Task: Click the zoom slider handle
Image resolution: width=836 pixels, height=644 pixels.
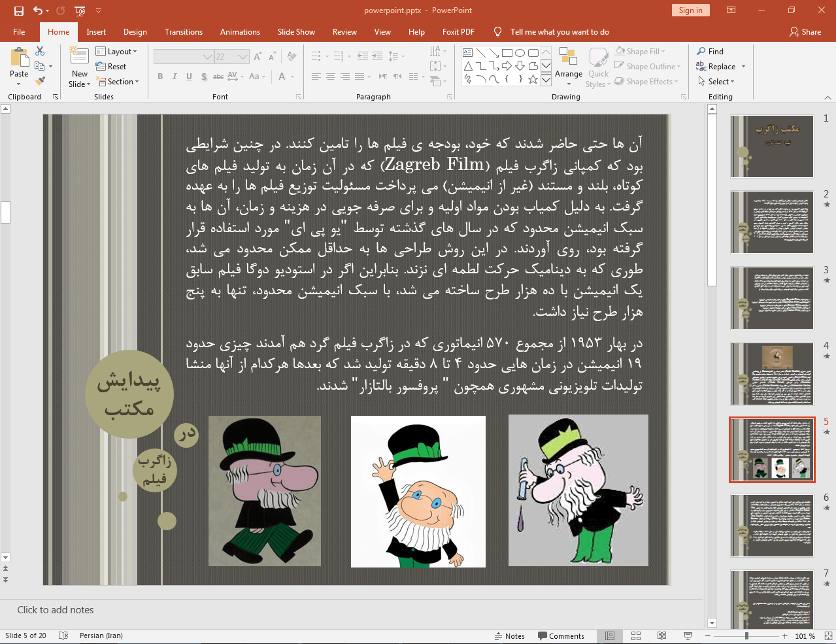Action: [746, 636]
